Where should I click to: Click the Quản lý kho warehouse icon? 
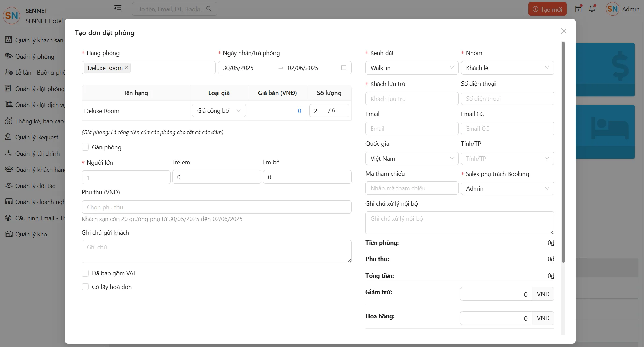click(x=9, y=234)
